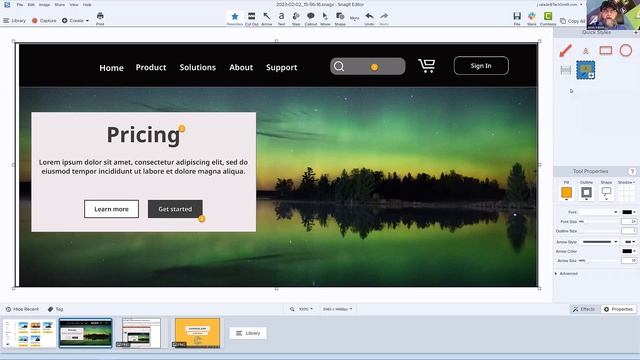The height and width of the screenshot is (360, 640).
Task: Click the Font Size value field
Action: 629,221
